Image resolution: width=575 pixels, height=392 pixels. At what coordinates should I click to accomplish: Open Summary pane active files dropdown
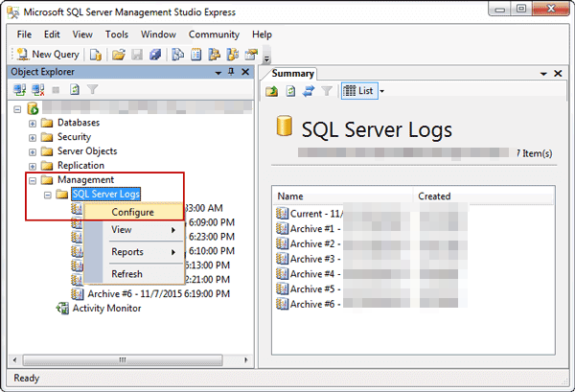(543, 74)
